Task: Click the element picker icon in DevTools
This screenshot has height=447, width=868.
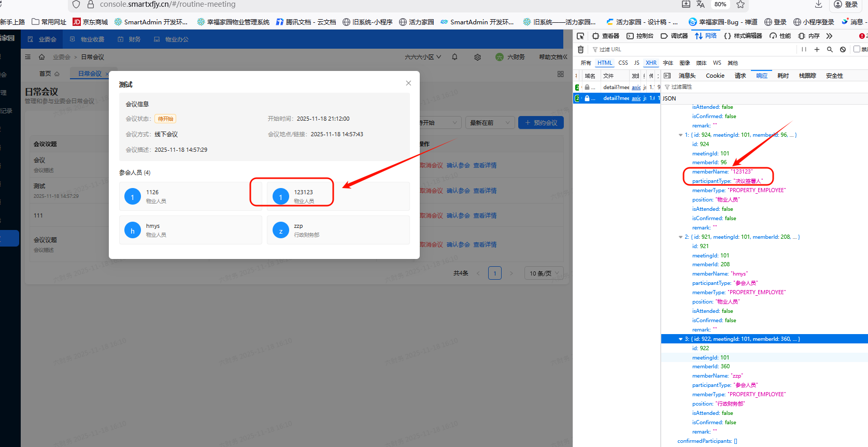Action: [x=580, y=36]
